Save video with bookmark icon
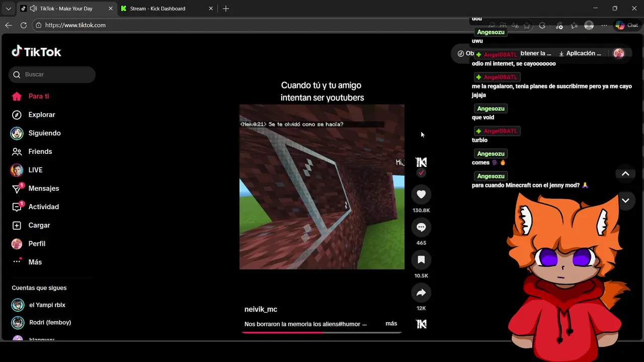The image size is (644, 362). coord(421,260)
